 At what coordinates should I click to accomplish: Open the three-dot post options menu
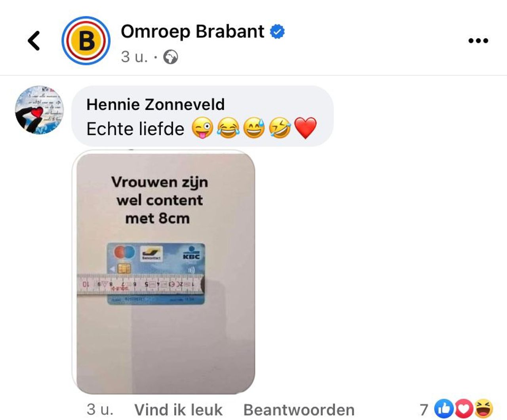point(478,40)
